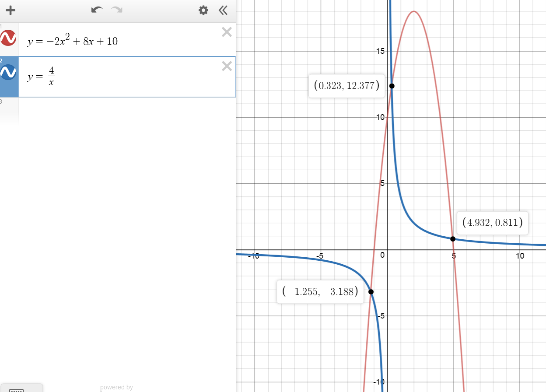Click the redo arrow icon
The width and height of the screenshot is (546, 392).
117,10
